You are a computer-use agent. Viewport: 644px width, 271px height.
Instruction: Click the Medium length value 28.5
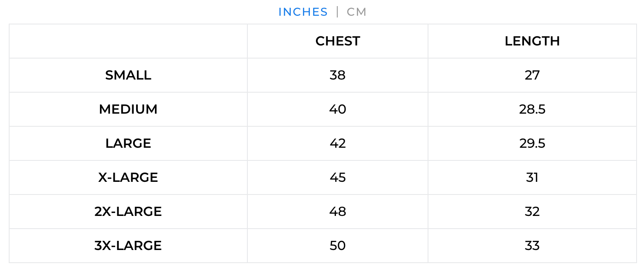click(532, 109)
